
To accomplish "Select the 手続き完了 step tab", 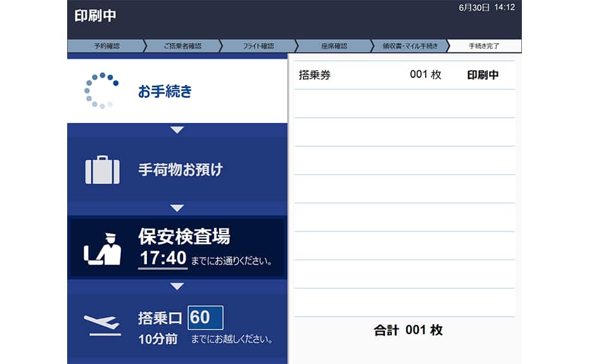I will pyautogui.click(x=484, y=46).
